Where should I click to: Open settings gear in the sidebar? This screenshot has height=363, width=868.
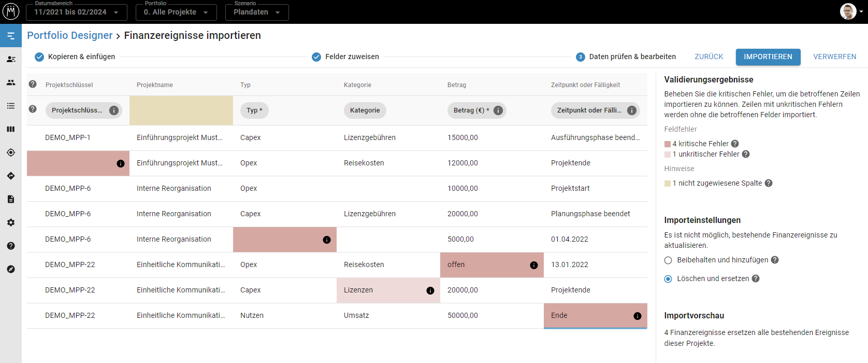tap(11, 222)
